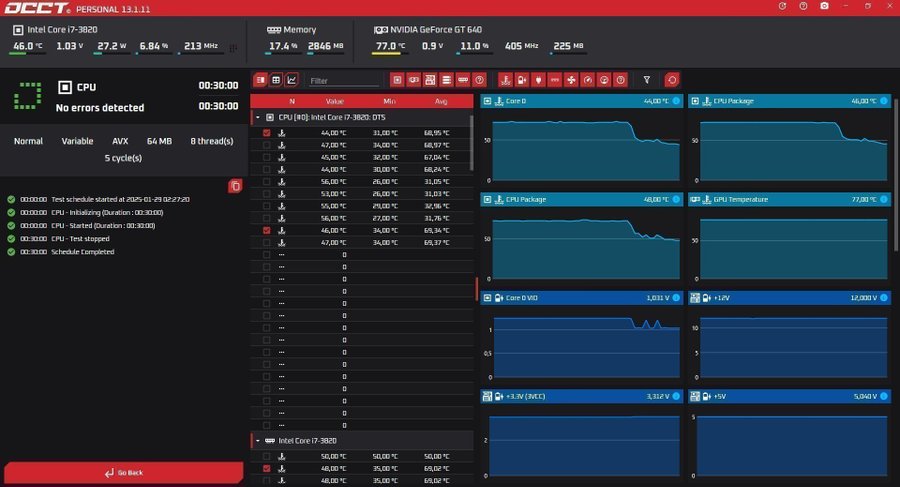The image size is (900, 487).
Task: Uncheck the first 44,00 °C sensor row checkbox
Action: pyautogui.click(x=266, y=133)
